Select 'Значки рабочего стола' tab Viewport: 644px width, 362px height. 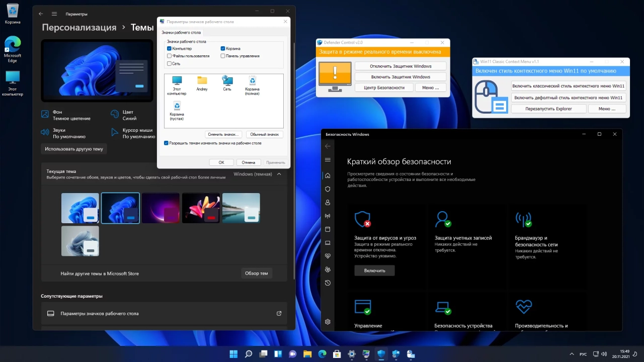coord(181,32)
